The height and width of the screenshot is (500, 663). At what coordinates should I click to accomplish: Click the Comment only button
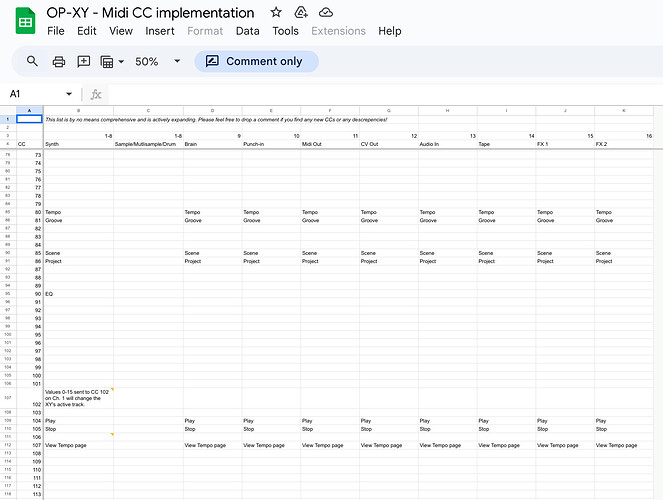255,61
